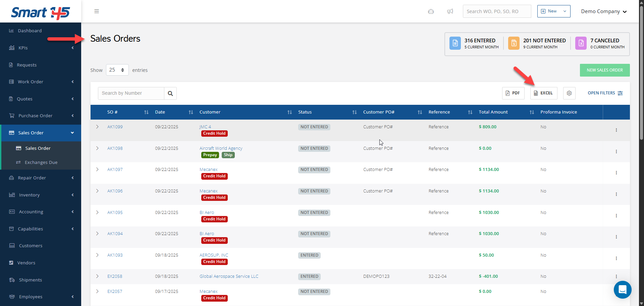Click the hamburger menu icon

pyautogui.click(x=97, y=11)
